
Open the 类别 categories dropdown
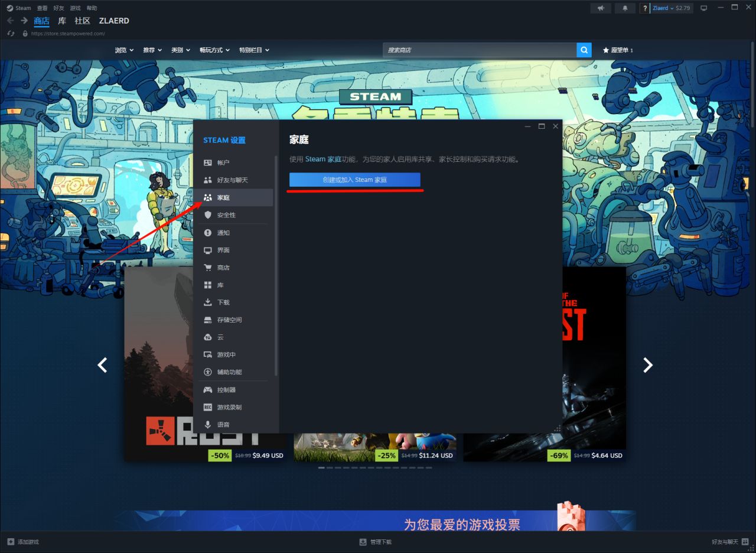point(180,50)
